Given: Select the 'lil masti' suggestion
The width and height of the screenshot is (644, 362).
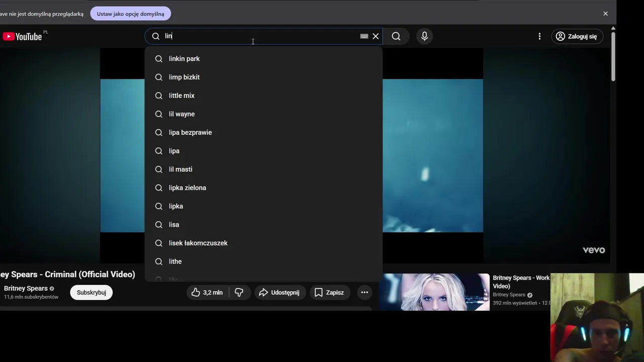Looking at the screenshot, I should click(264, 169).
